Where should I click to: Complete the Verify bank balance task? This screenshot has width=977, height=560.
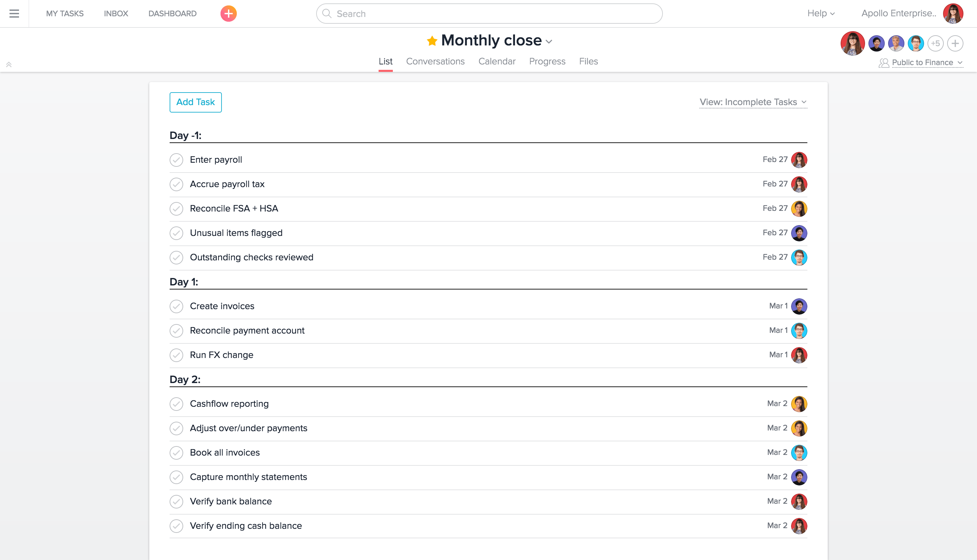coord(176,502)
